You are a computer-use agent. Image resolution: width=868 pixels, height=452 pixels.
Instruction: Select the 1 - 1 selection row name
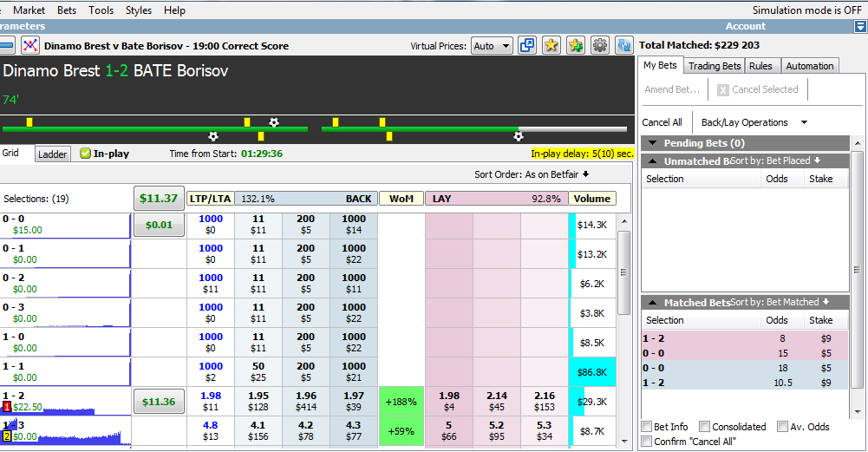click(13, 366)
